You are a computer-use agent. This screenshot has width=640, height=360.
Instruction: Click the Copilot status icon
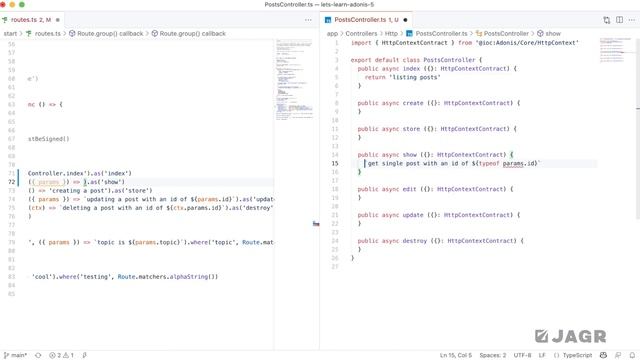tap(603, 355)
